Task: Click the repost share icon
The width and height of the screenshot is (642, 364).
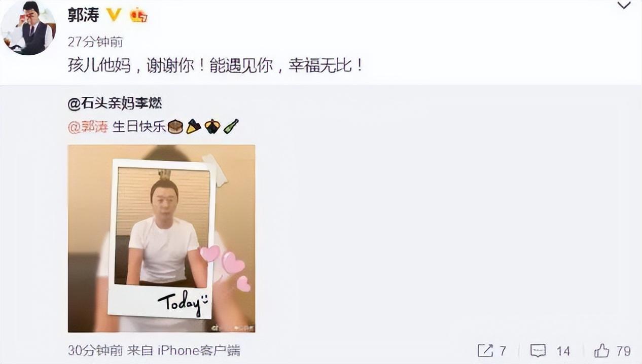Action: click(485, 351)
